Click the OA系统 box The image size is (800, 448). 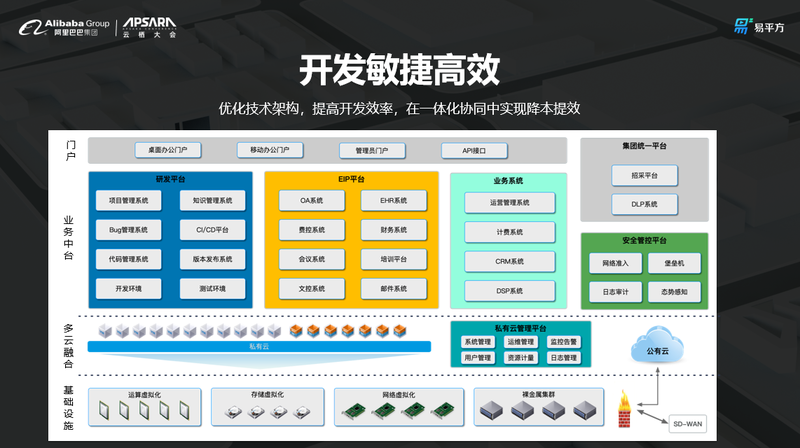point(312,201)
